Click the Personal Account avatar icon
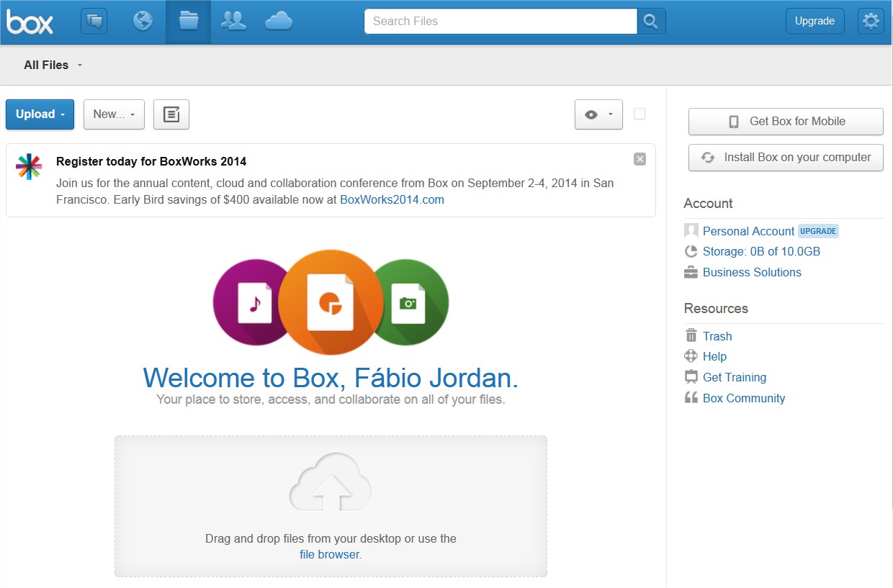The width and height of the screenshot is (893, 588). (691, 230)
